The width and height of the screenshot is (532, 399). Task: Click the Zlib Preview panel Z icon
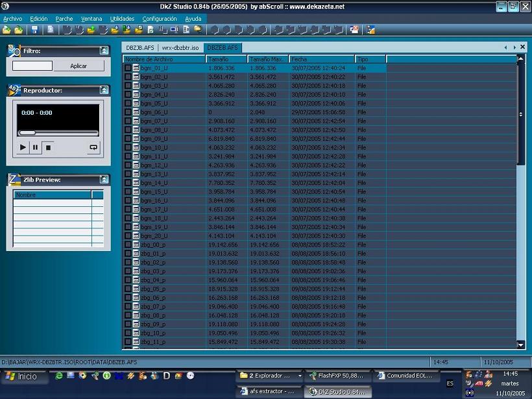[x=14, y=180]
